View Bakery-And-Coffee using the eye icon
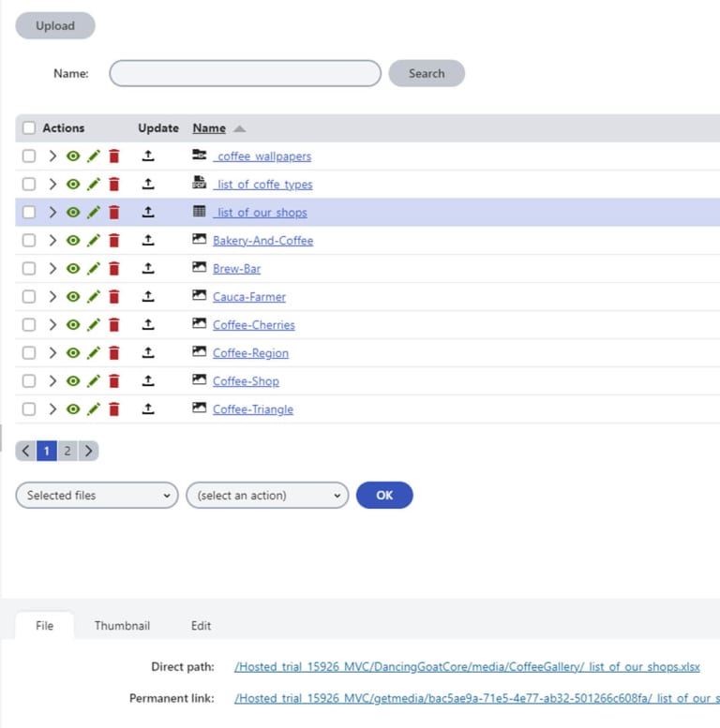Screen dimensions: 720x728 73,241
